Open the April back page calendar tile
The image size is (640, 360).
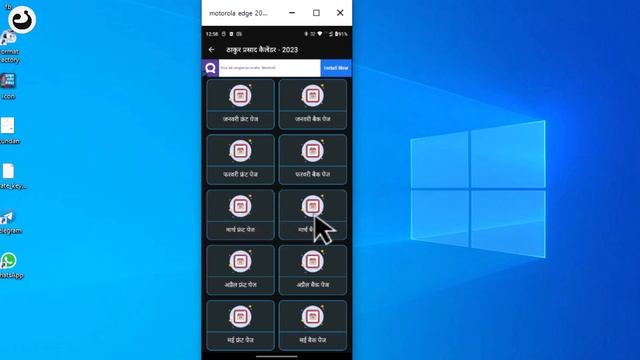click(x=313, y=270)
